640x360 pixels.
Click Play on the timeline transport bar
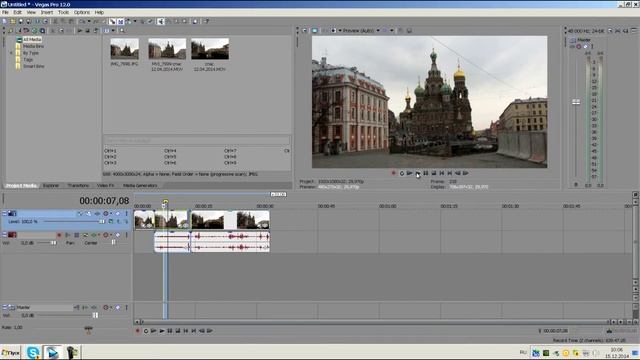click(x=162, y=331)
